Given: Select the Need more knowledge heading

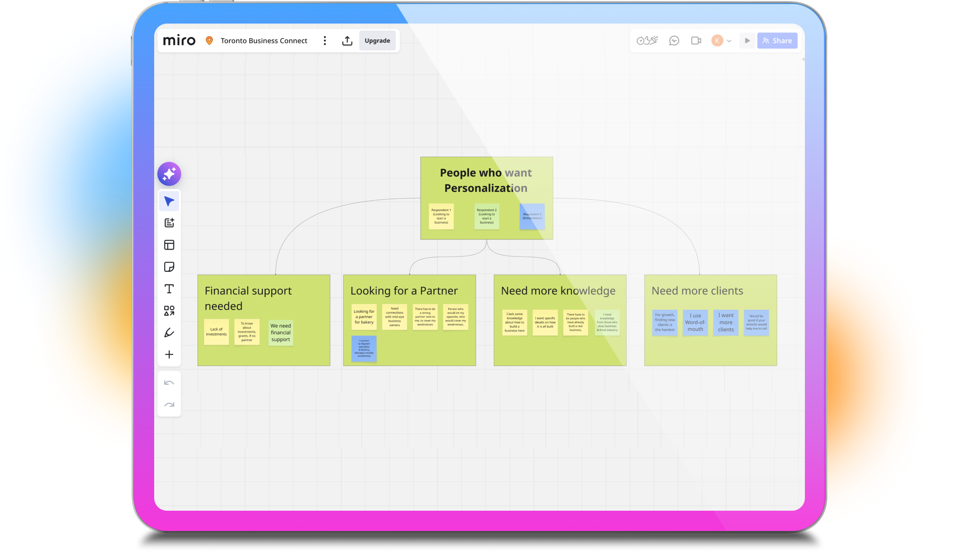Looking at the screenshot, I should (558, 291).
